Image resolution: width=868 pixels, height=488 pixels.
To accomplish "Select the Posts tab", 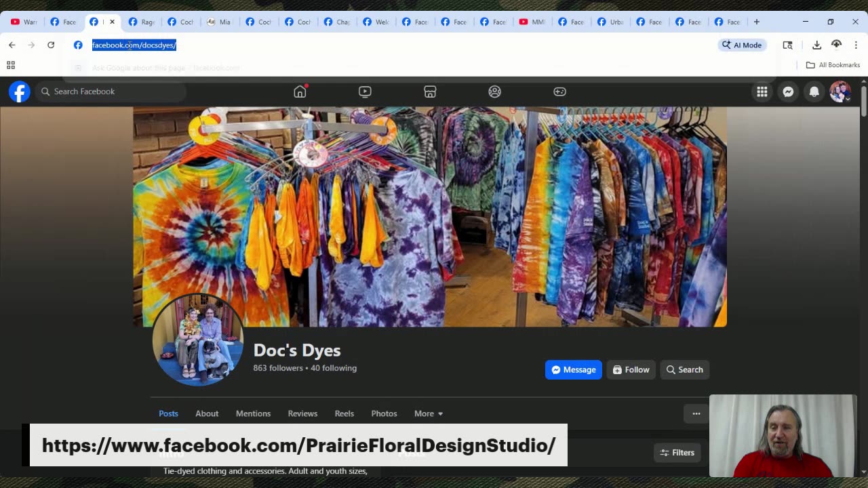I will click(168, 413).
